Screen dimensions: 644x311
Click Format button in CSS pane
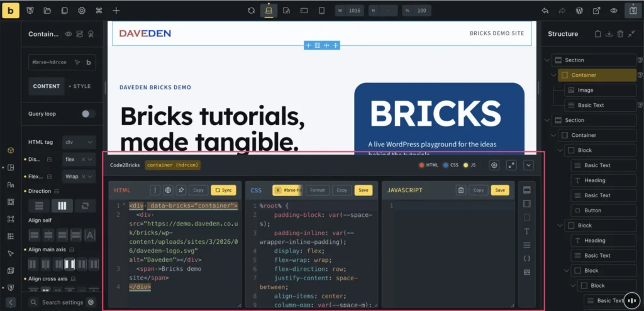pos(318,190)
